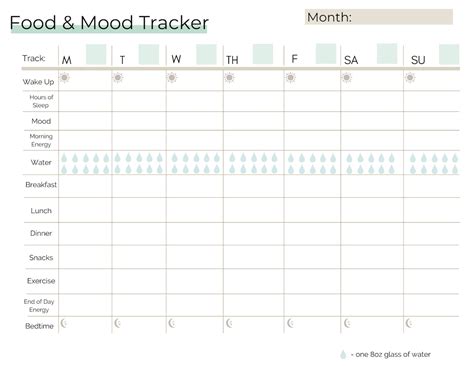This screenshot has height=366, width=474.
Task: Click the sun icon under Thursday column
Action: [x=229, y=78]
